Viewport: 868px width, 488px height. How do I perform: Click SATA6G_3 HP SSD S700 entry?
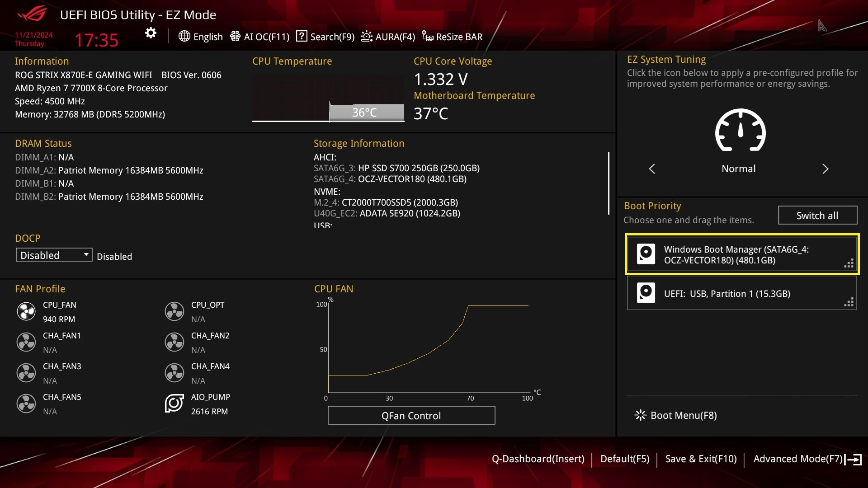396,168
